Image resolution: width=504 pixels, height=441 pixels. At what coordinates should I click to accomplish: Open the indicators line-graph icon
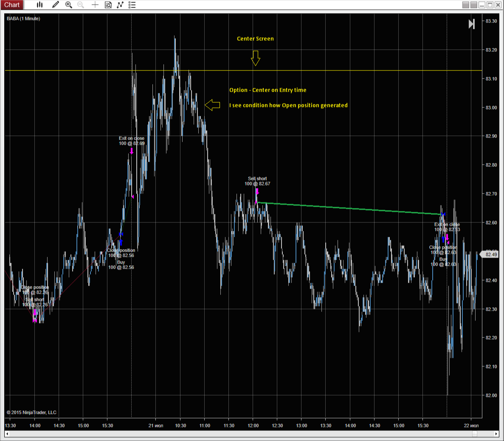pyautogui.click(x=120, y=5)
